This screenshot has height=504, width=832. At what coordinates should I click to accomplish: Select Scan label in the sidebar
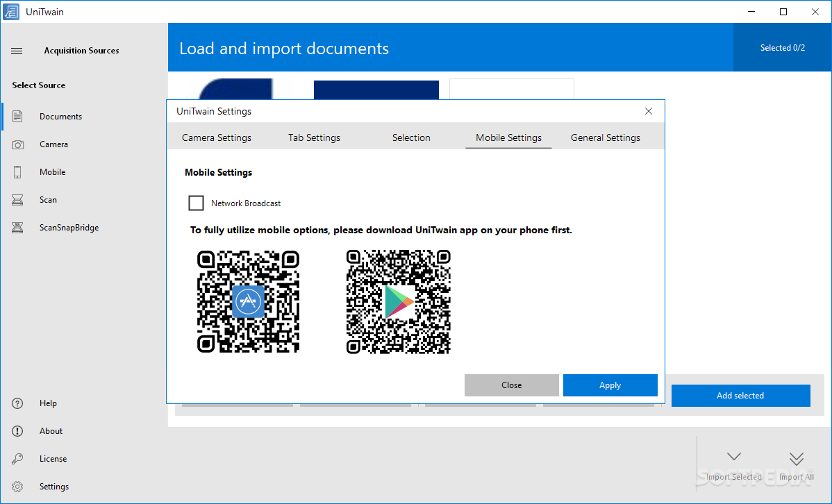click(x=48, y=200)
